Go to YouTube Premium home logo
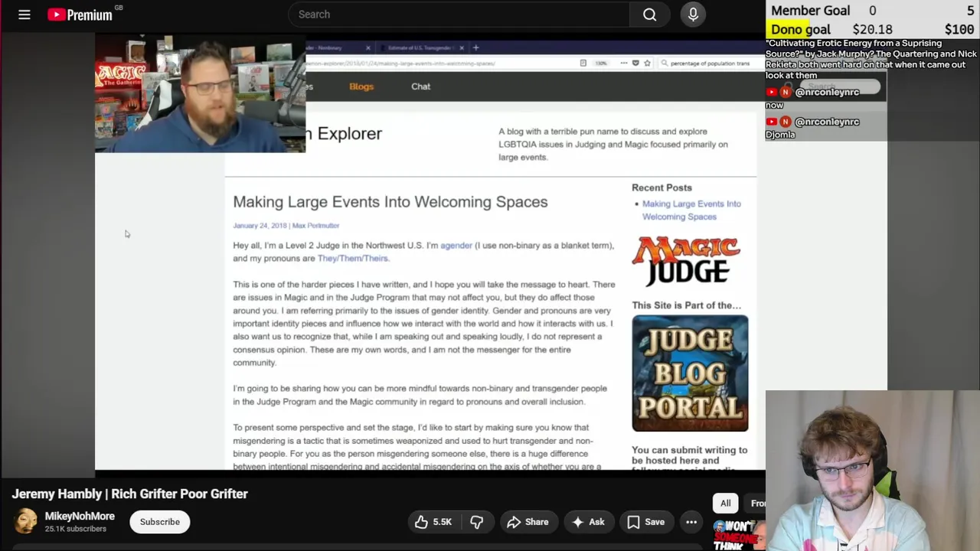 pyautogui.click(x=80, y=15)
